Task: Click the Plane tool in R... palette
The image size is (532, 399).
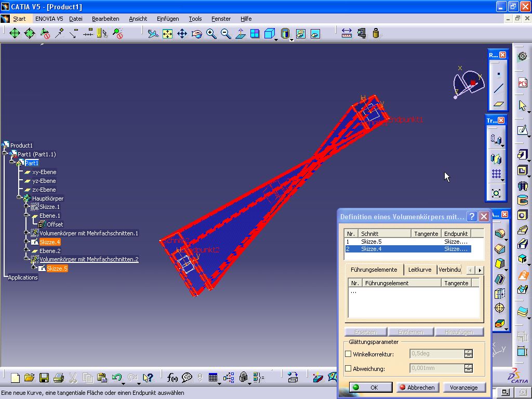Action: 498,104
